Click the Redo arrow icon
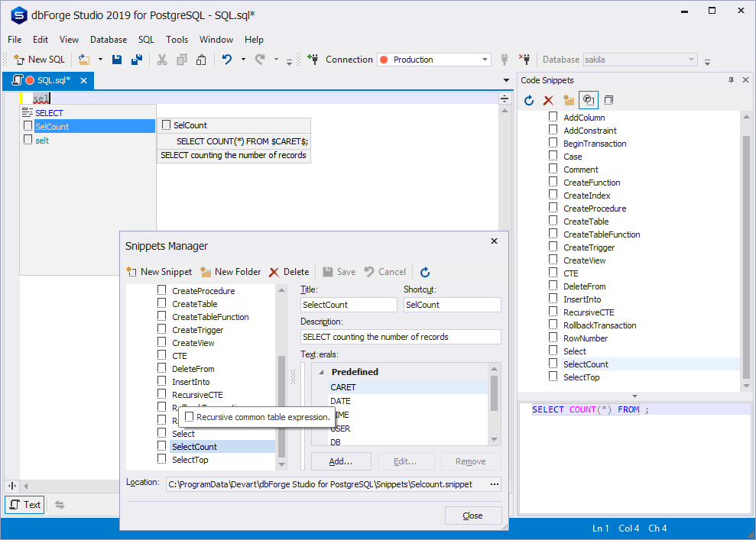 coord(260,60)
